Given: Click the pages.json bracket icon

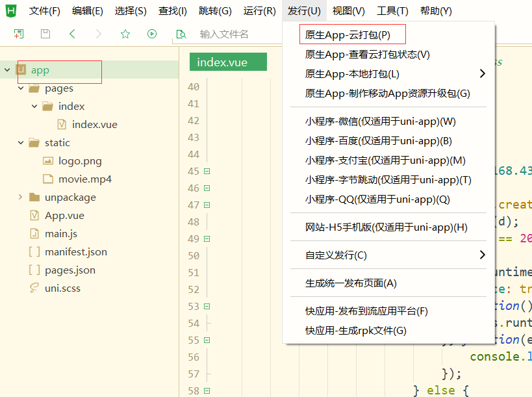Looking at the screenshot, I should coord(34,270).
